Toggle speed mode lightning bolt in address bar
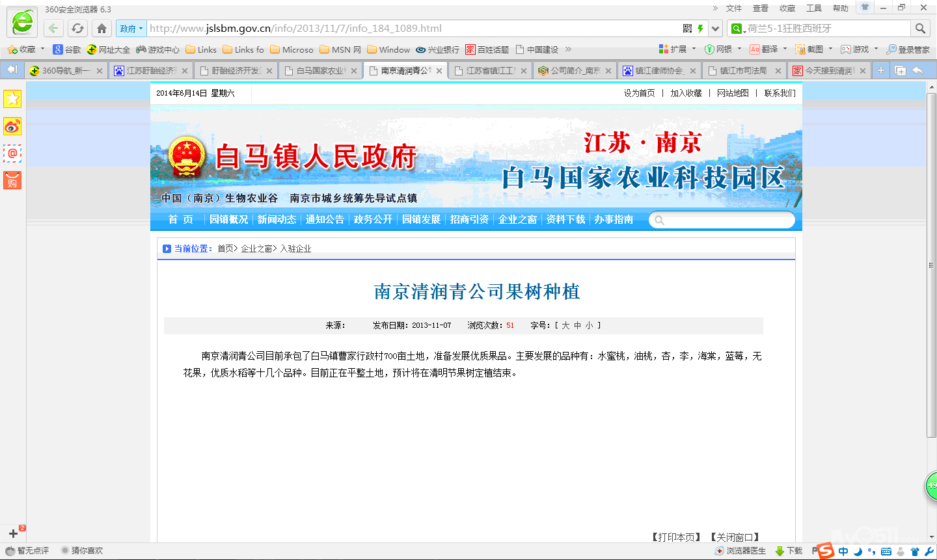Viewport: 937px width, 560px height. [701, 29]
